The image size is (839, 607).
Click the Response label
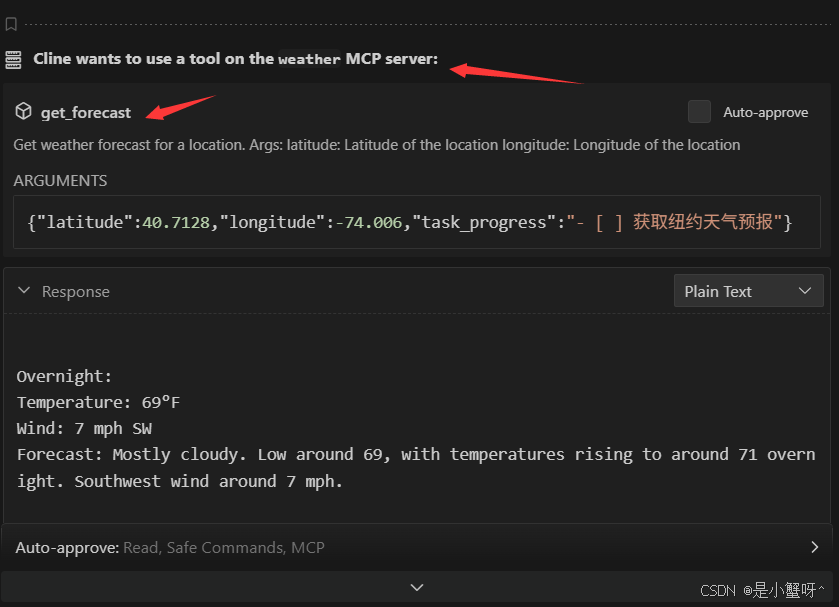pyautogui.click(x=76, y=292)
